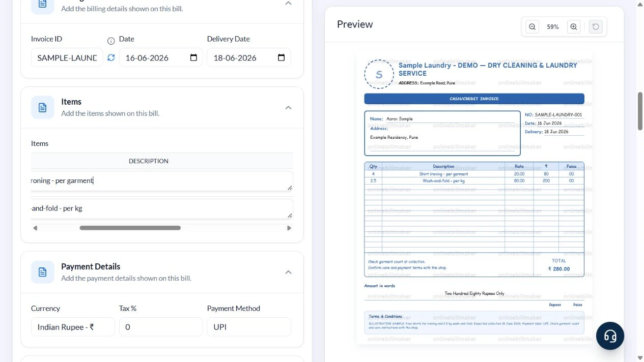644x362 pixels.
Task: Click the DESCRIPTION column header
Action: coord(149,161)
